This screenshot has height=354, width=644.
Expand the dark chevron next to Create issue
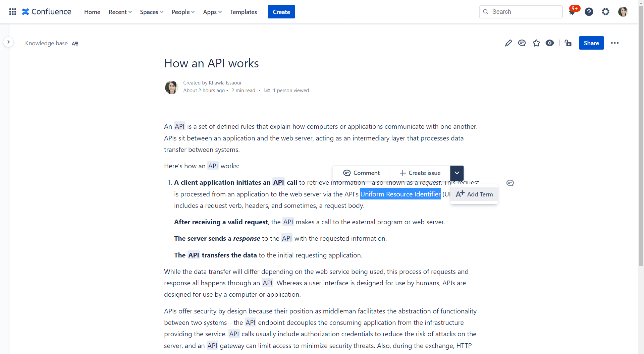click(x=457, y=173)
